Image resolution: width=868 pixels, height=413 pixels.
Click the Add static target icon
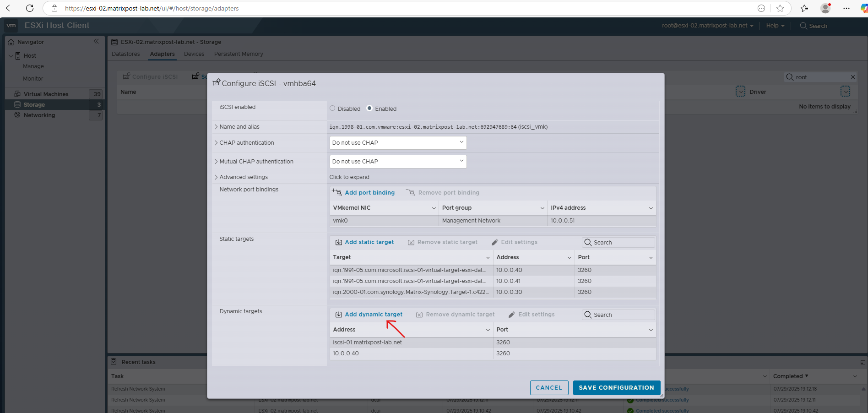[x=339, y=242]
